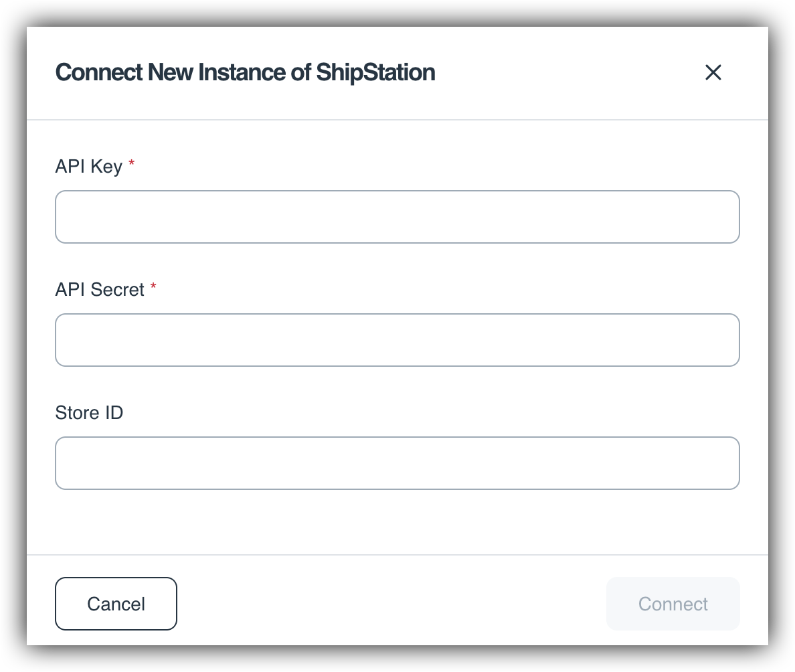Activate the optional Store ID text box

coord(397,463)
